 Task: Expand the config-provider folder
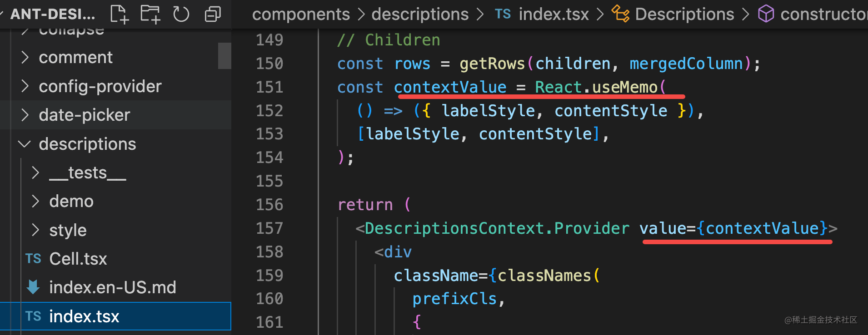[x=25, y=86]
